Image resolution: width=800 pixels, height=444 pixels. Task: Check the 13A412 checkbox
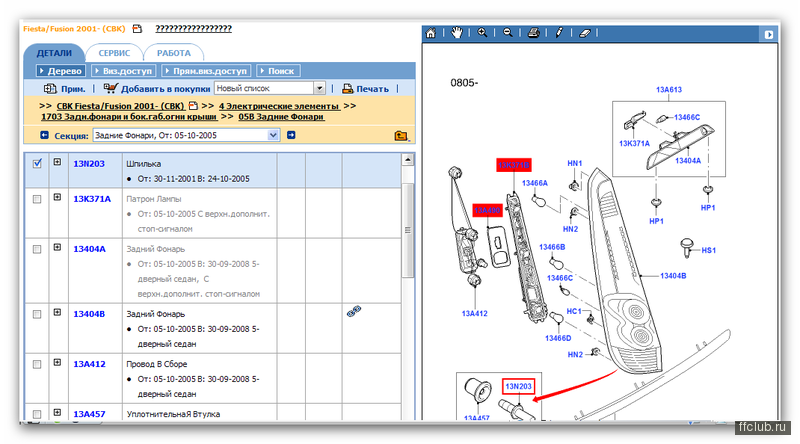coord(37,364)
